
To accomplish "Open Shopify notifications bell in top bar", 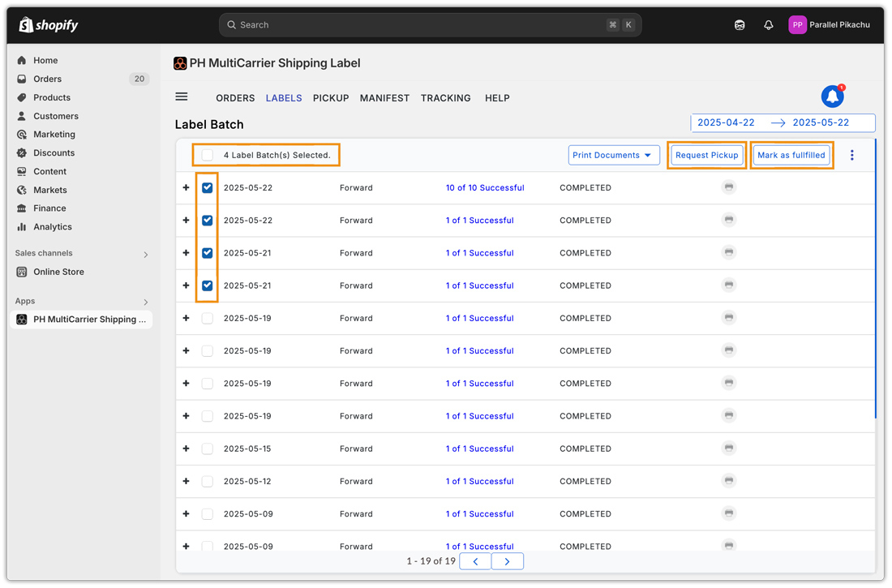I will 769,25.
